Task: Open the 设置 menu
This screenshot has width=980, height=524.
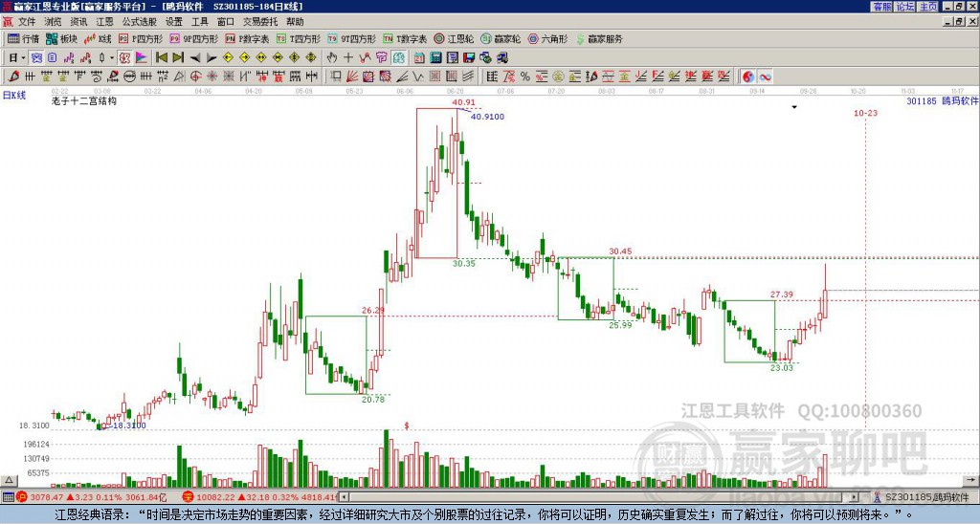Action: coord(174,22)
